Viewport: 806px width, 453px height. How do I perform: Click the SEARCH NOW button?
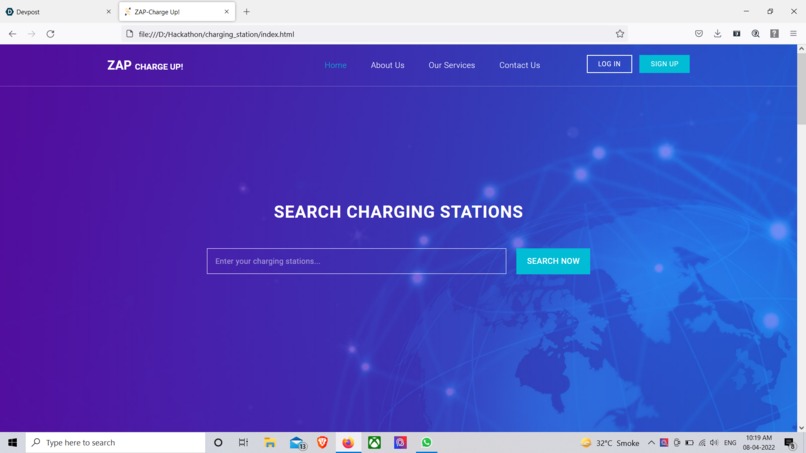(553, 261)
